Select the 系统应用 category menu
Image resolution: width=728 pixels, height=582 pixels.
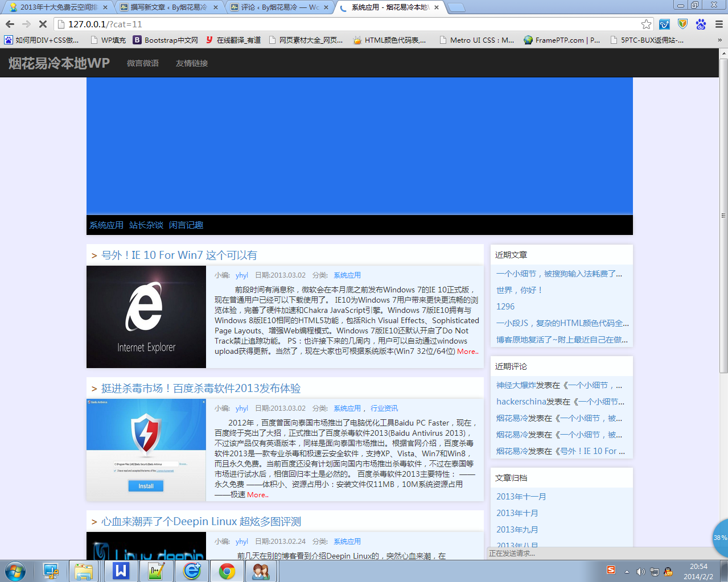tap(106, 225)
